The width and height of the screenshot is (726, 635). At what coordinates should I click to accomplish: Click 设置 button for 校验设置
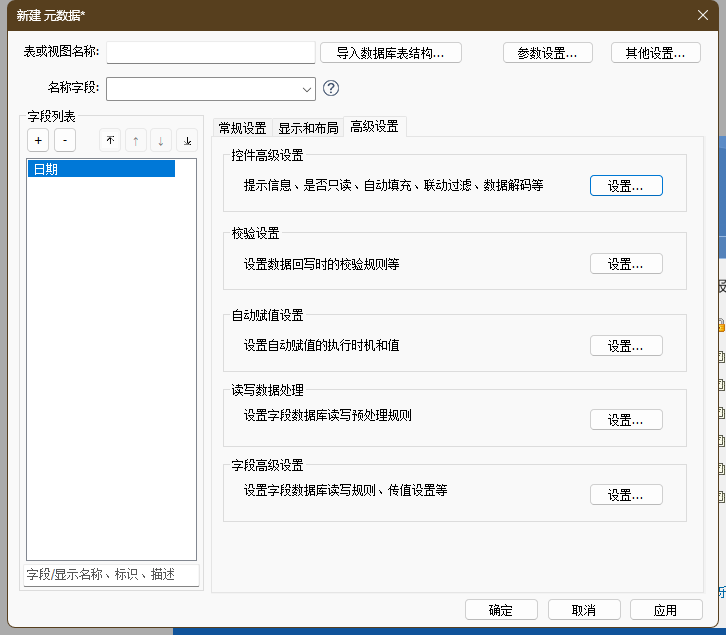626,264
